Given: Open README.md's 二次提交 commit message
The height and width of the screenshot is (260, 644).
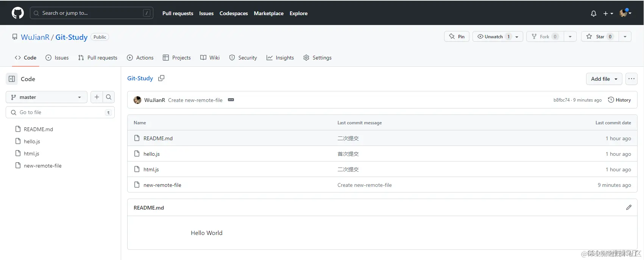Looking at the screenshot, I should tap(348, 138).
